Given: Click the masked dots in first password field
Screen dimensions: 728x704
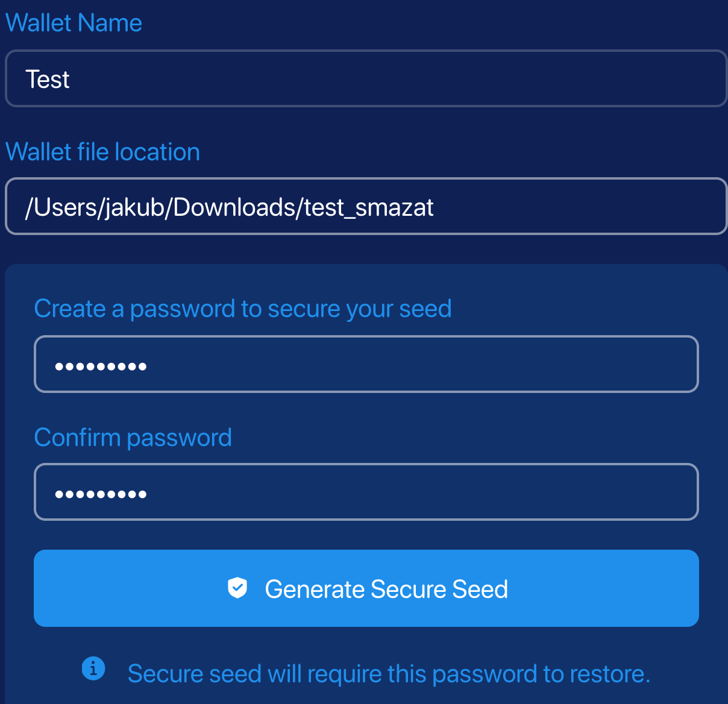Looking at the screenshot, I should [x=101, y=366].
